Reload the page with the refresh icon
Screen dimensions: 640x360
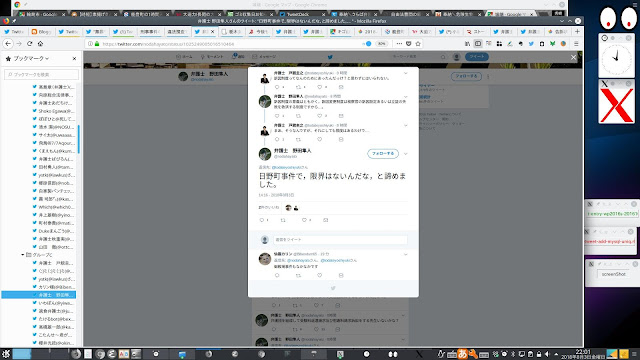(x=29, y=44)
